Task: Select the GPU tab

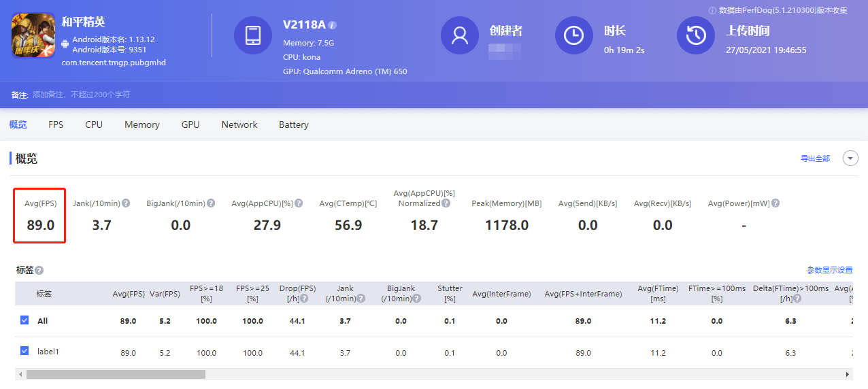Action: pyautogui.click(x=190, y=124)
